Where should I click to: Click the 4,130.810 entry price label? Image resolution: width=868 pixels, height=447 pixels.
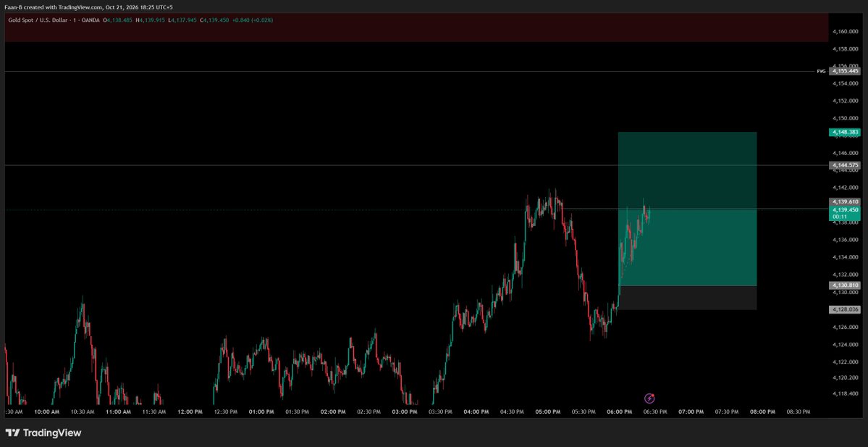[844, 285]
